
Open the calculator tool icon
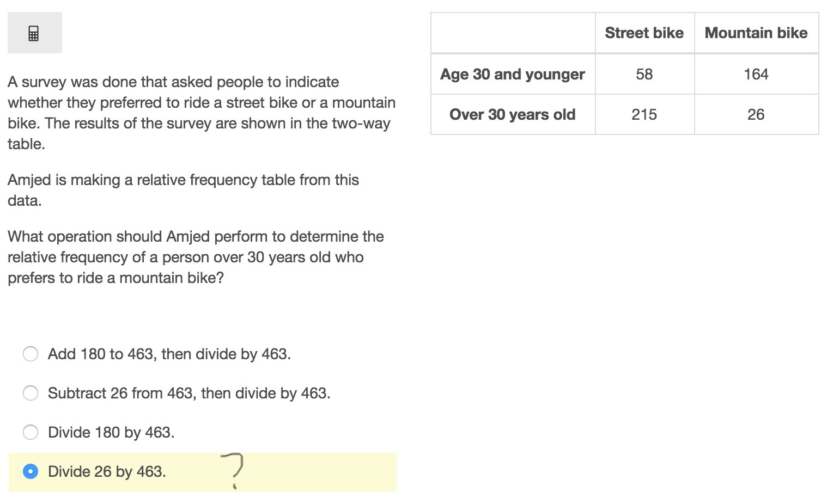(34, 33)
